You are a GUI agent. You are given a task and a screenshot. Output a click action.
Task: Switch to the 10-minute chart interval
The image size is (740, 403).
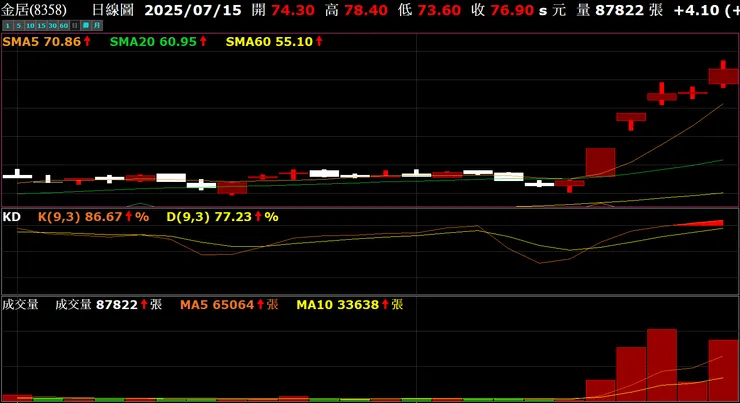coord(30,25)
